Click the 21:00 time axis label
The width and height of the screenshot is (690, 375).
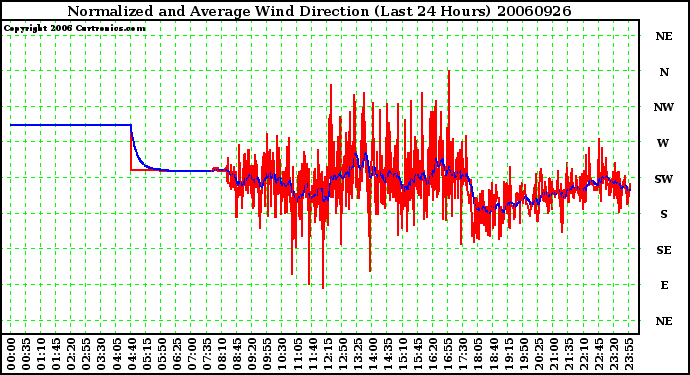coord(553,354)
